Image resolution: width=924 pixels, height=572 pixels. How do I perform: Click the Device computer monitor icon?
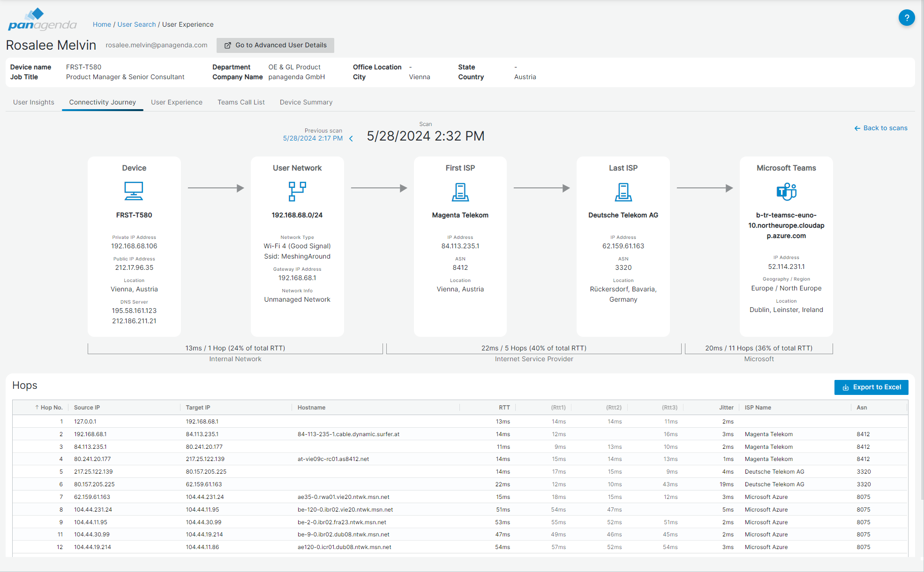point(134,191)
